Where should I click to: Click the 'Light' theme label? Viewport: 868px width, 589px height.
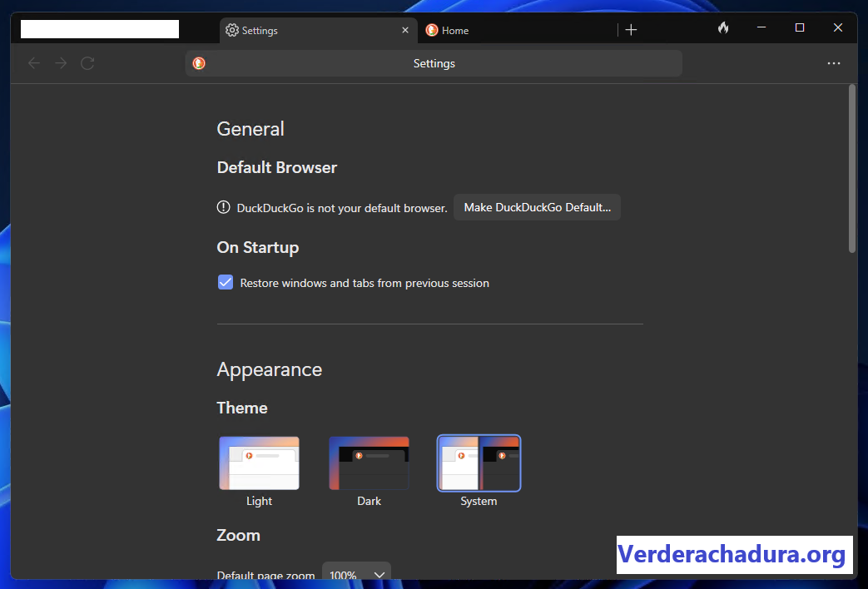[259, 501]
